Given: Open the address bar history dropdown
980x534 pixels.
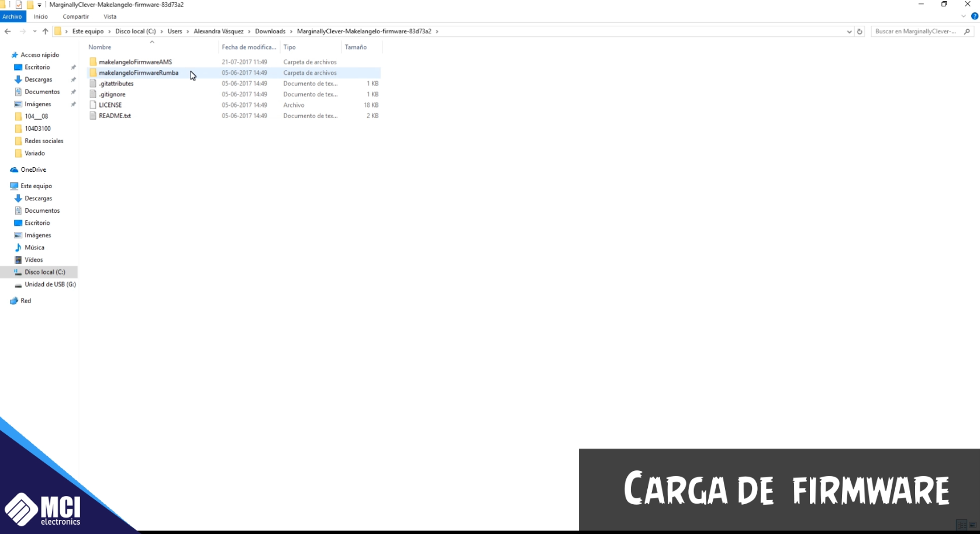Looking at the screenshot, I should click(x=849, y=32).
